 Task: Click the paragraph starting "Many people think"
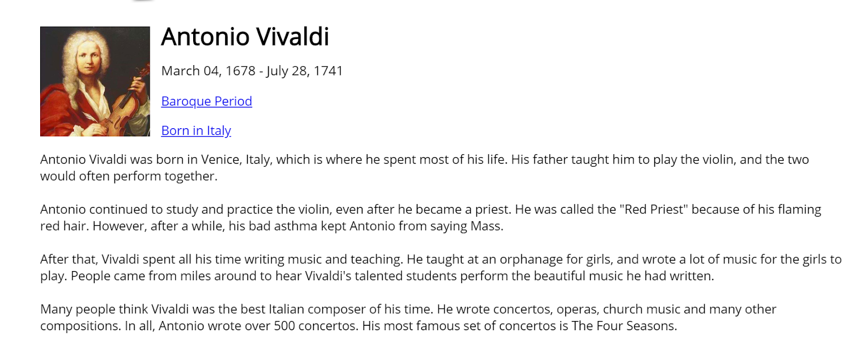[409, 318]
